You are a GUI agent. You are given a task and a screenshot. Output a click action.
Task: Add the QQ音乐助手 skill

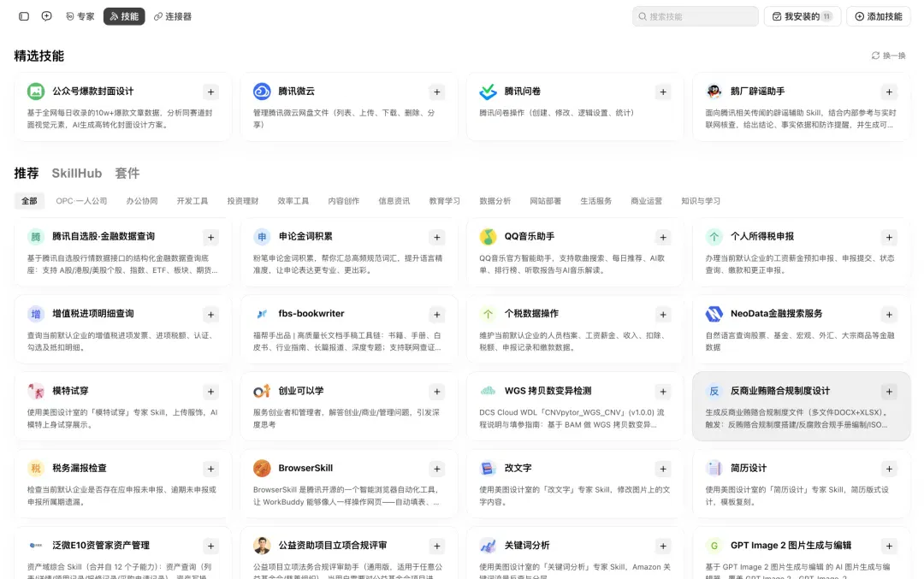tap(663, 238)
